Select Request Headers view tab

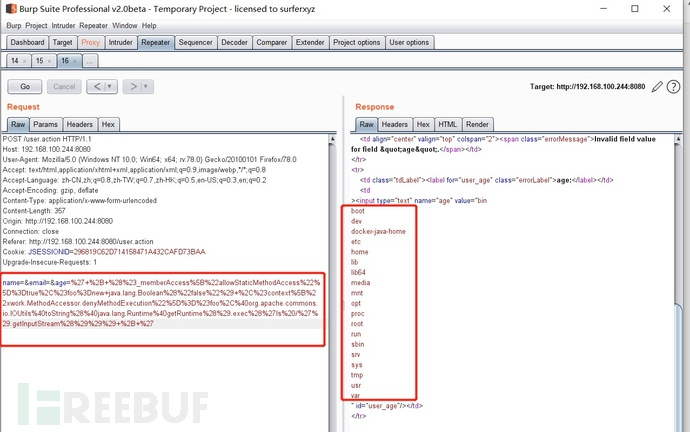tap(80, 124)
